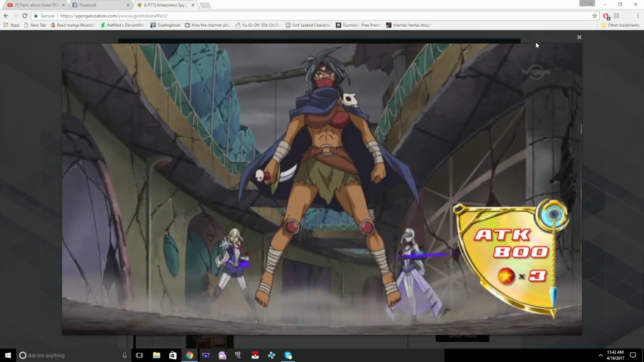644x362 pixels.
Task: Open the grey extension icon in toolbar
Action: point(616,16)
